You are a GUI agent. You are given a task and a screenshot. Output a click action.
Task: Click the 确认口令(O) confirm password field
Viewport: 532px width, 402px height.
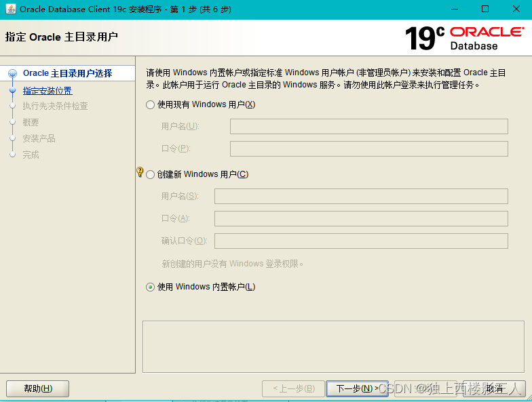tap(361, 241)
